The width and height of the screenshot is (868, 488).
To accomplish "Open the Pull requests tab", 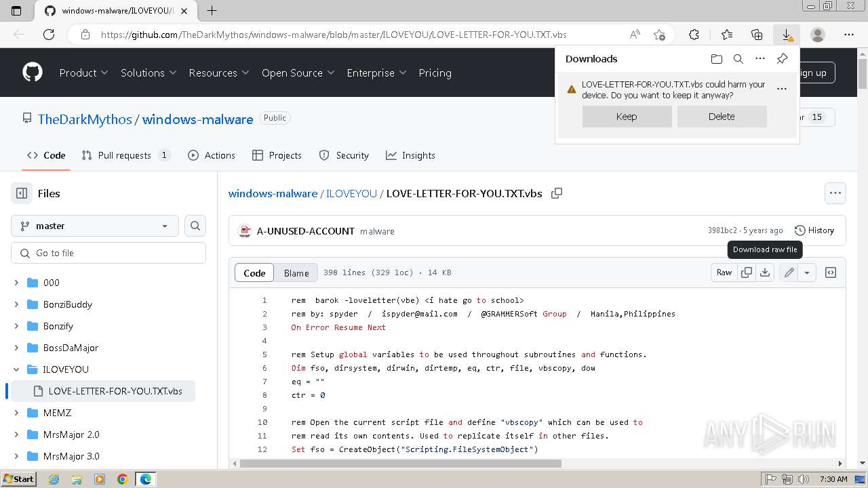I will click(126, 155).
